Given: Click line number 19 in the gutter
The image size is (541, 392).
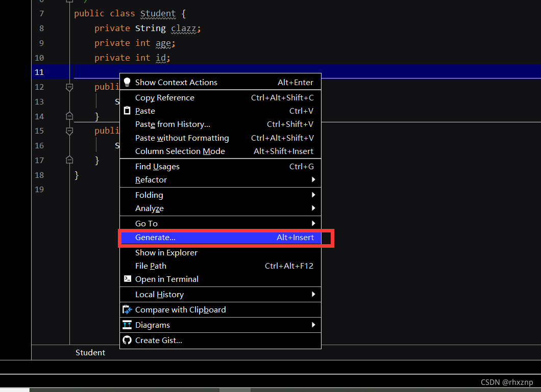Looking at the screenshot, I should pyautogui.click(x=39, y=189).
